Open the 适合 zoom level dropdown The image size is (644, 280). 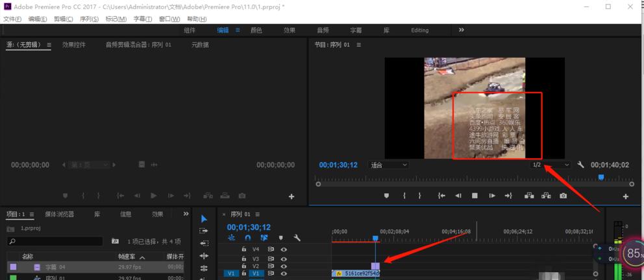coord(388,165)
